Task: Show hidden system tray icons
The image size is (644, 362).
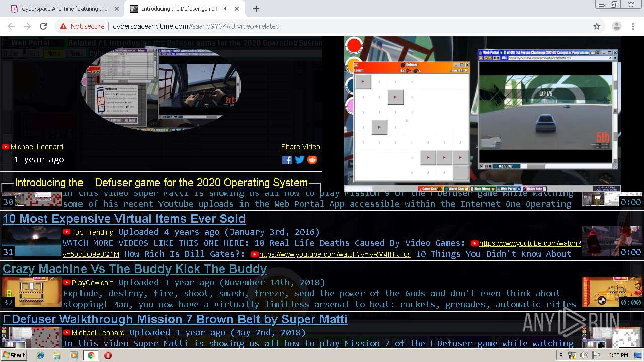Action: click(561, 355)
